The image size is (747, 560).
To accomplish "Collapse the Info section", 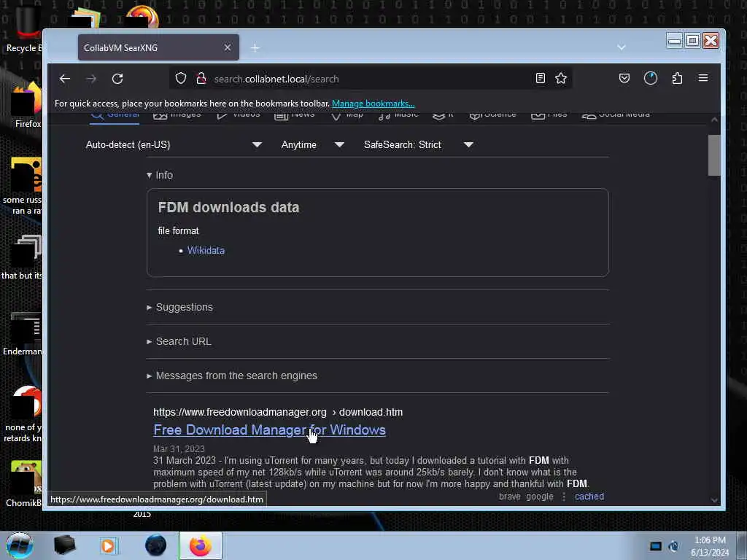I will point(160,175).
